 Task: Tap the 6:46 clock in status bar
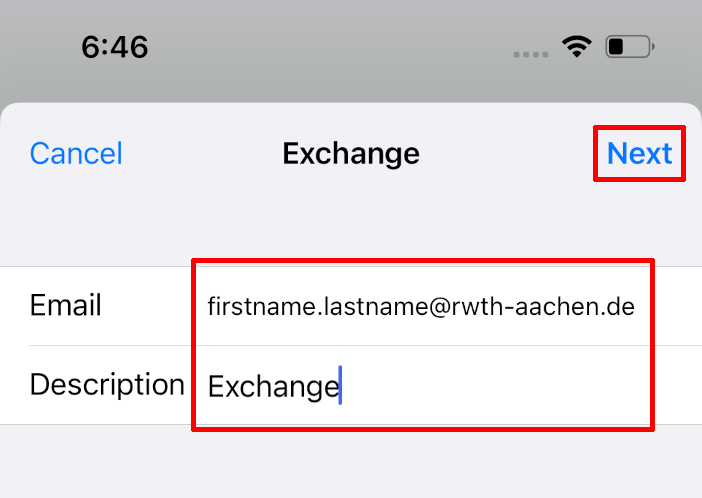pos(114,46)
